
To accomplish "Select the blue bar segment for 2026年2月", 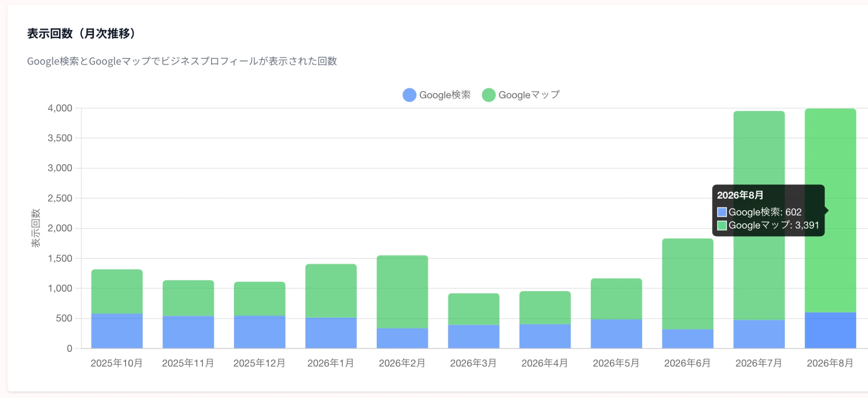I will point(402,338).
